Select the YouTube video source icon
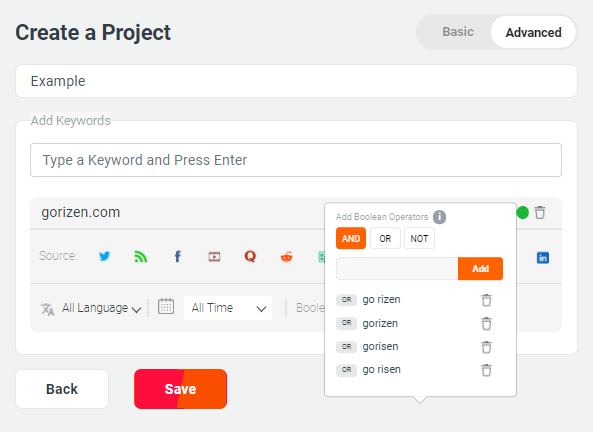The image size is (593, 432). 214,257
